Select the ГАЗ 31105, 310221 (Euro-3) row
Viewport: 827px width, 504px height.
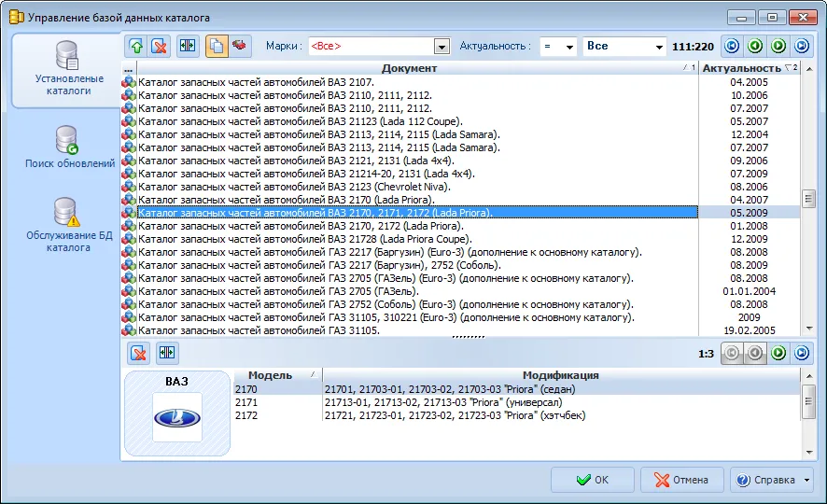pos(418,317)
